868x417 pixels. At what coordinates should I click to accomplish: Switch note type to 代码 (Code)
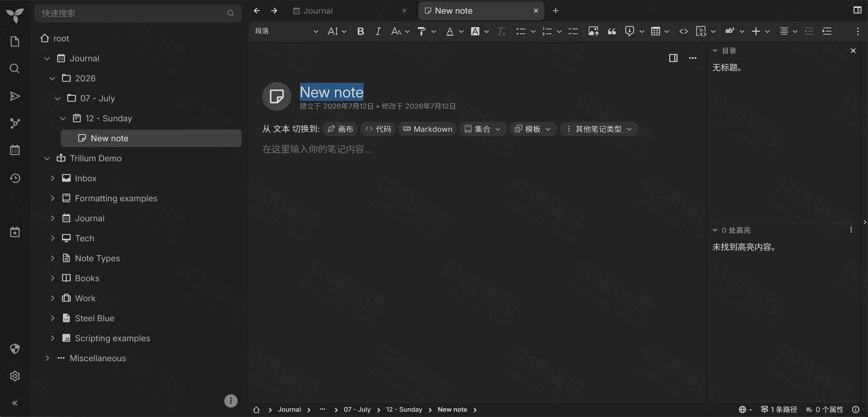tap(378, 129)
